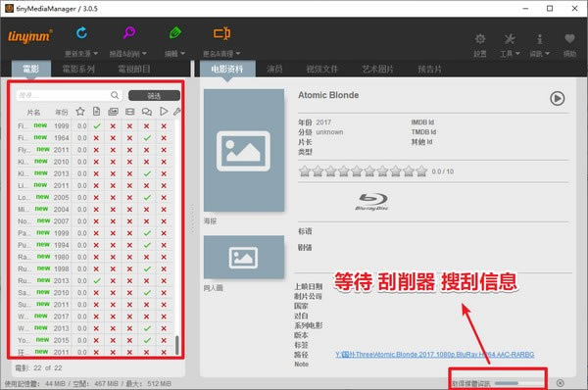Click in the movie search input field
The height and width of the screenshot is (390, 588).
click(64, 95)
